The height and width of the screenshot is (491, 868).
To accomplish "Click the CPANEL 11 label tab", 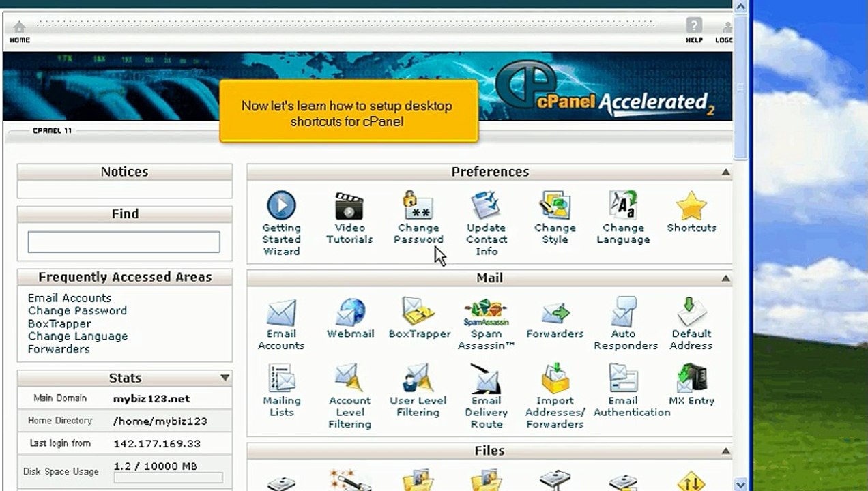I will [x=53, y=130].
